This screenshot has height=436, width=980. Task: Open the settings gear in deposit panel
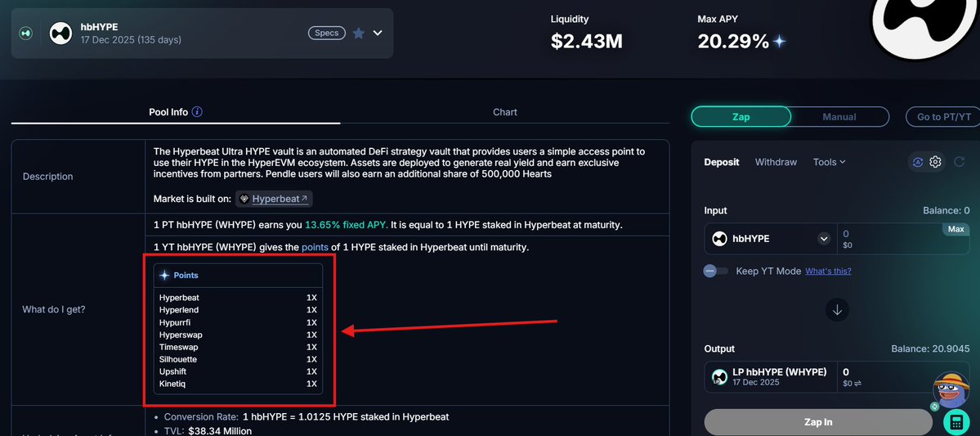935,162
